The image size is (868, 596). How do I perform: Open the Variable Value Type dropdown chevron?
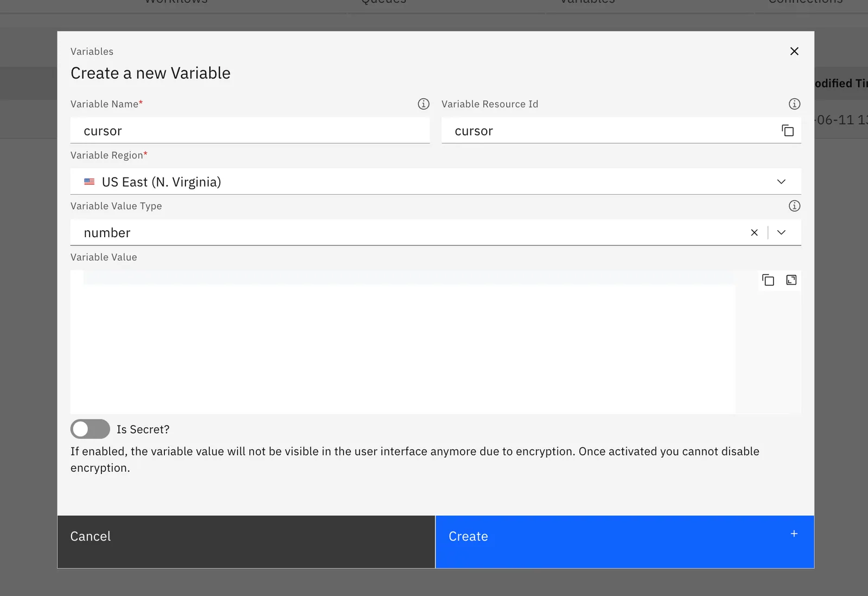click(x=781, y=232)
